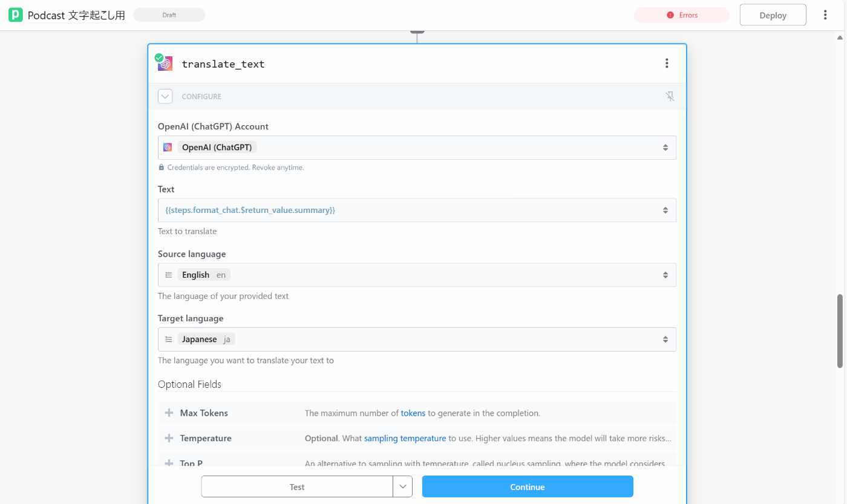Click the Test button
This screenshot has width=847, height=504.
click(297, 486)
